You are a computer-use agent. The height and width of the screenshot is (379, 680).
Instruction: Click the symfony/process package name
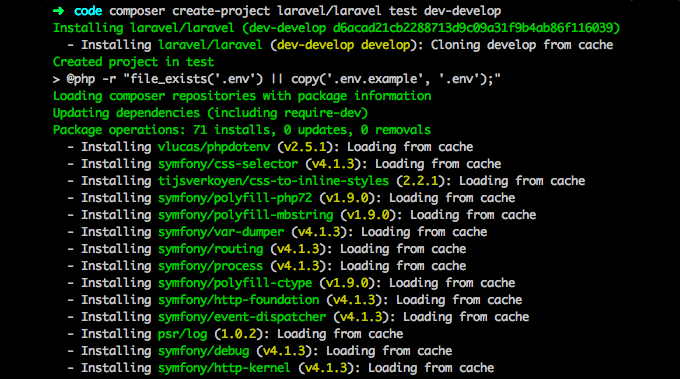(210, 266)
